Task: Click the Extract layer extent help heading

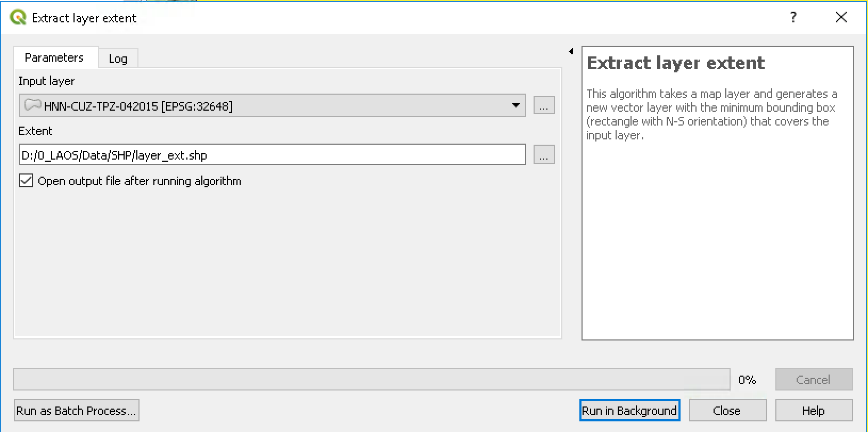Action: tap(676, 63)
